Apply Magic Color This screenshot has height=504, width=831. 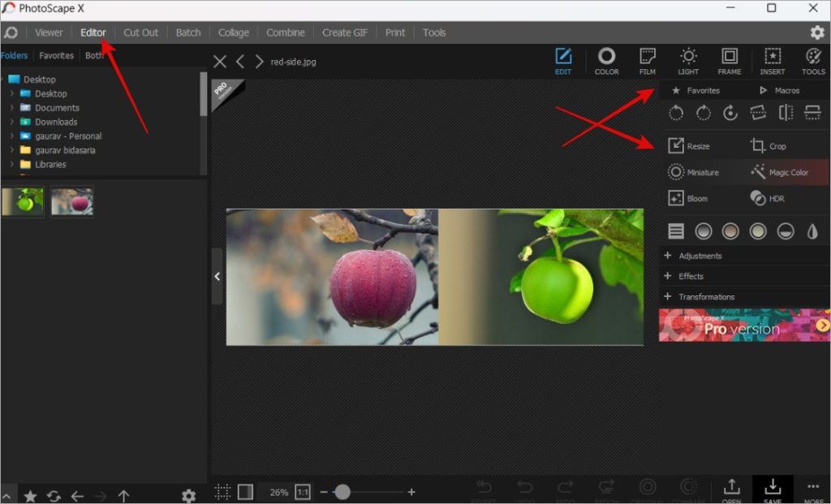point(779,172)
